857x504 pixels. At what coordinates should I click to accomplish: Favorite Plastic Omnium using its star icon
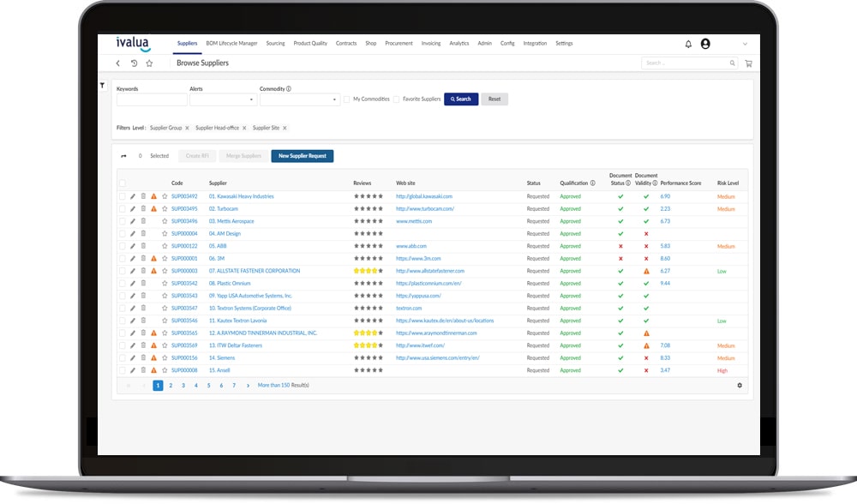(165, 284)
